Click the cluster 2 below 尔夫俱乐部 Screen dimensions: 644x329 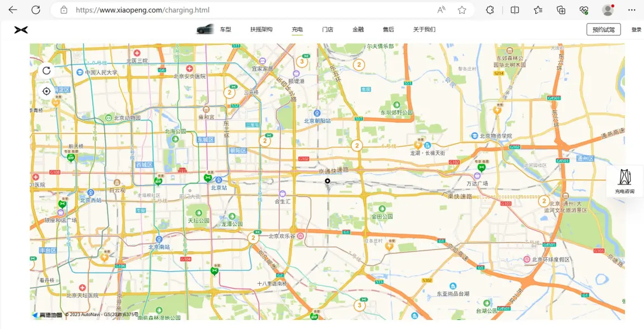[359, 64]
